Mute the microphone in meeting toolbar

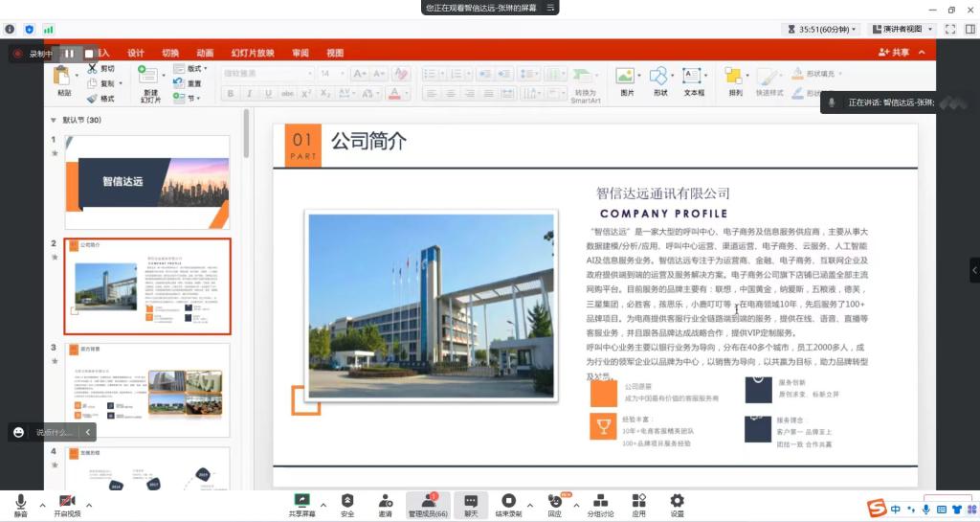(21, 505)
